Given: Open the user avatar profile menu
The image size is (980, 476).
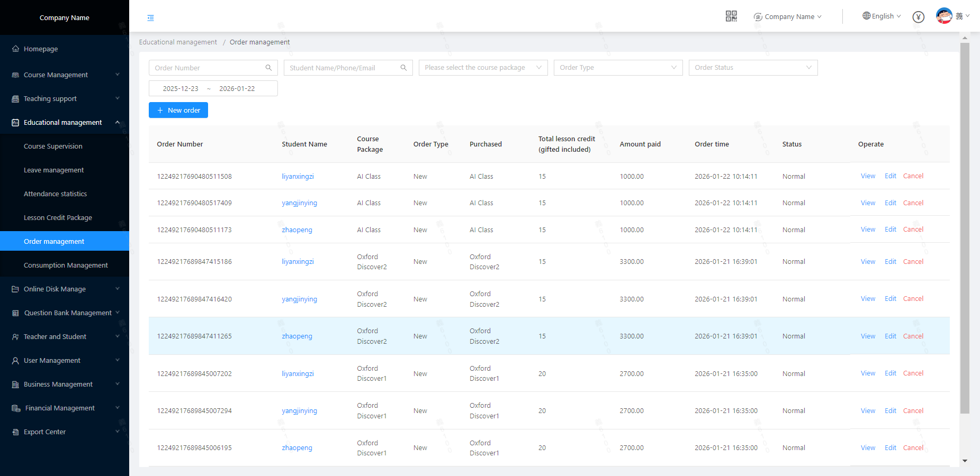Looking at the screenshot, I should pos(944,16).
